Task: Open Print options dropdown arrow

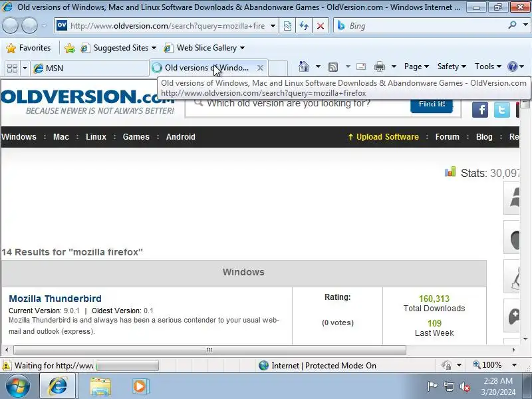Action: [394, 66]
